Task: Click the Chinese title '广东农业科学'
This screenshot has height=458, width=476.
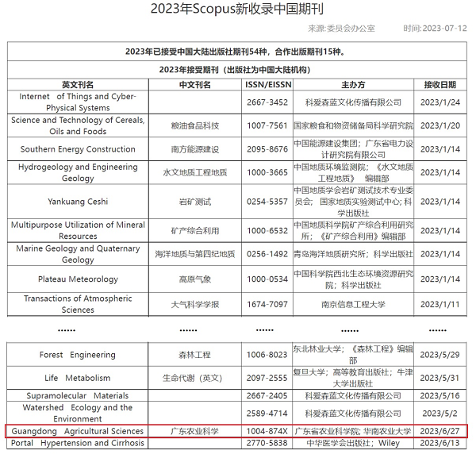Action: pyautogui.click(x=195, y=431)
